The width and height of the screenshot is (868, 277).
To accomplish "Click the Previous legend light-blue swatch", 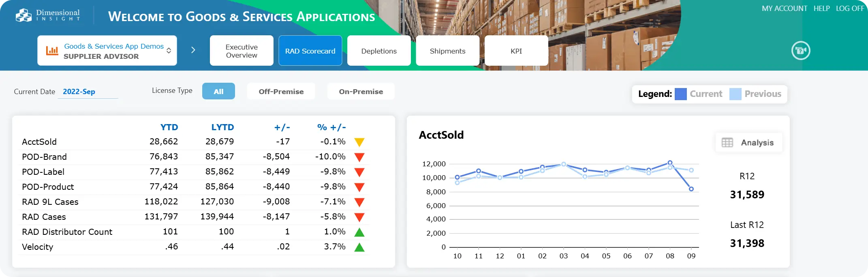I will (735, 94).
